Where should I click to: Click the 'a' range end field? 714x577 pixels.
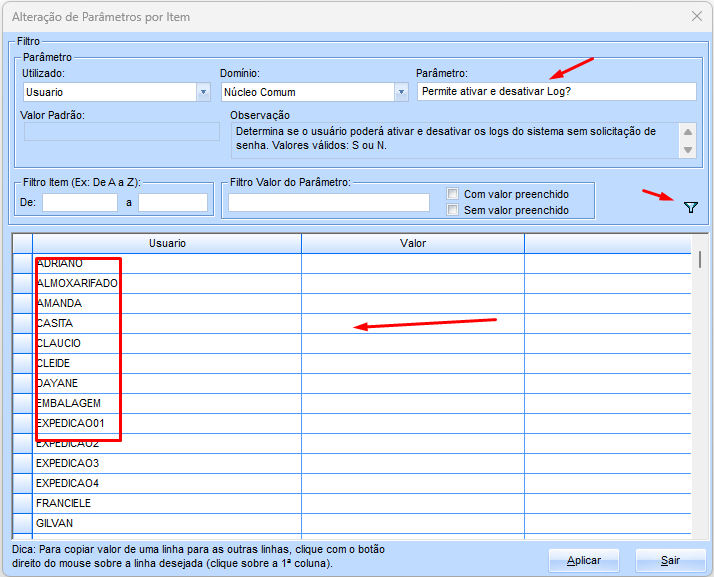(x=172, y=203)
